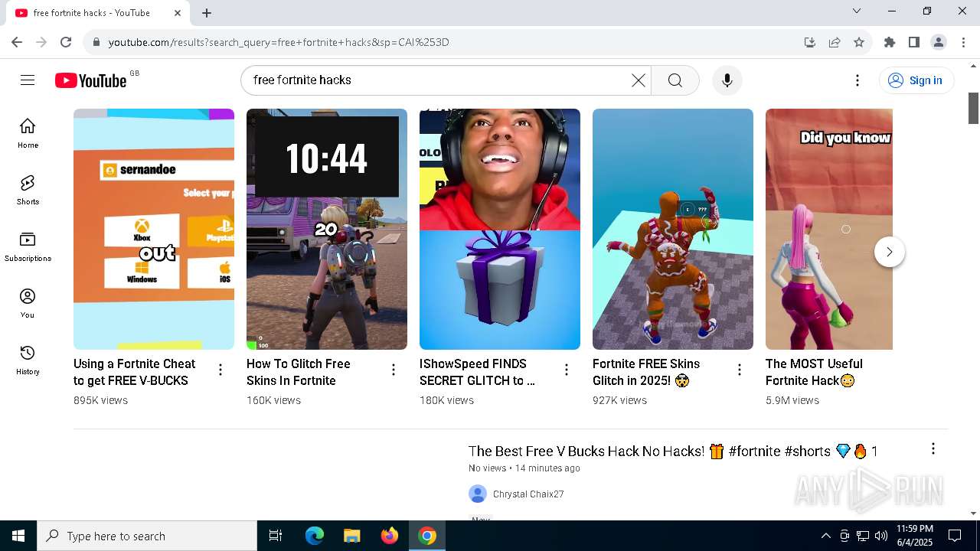Open Chrome three-dot menu
The image size is (980, 551).
pyautogui.click(x=964, y=42)
